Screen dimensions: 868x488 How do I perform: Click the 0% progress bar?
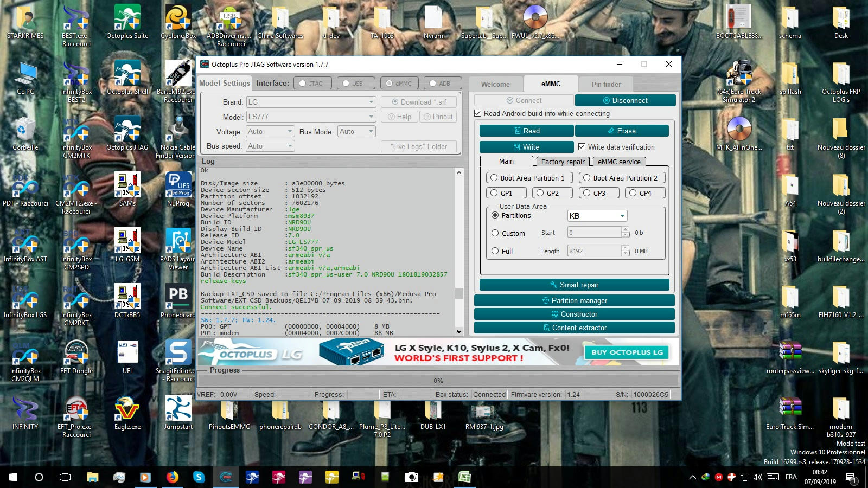click(438, 381)
